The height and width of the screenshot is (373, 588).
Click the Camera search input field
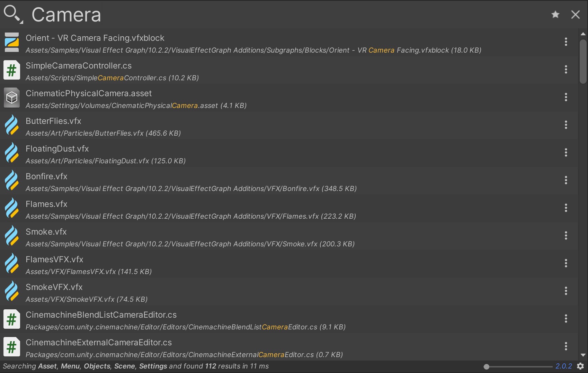coord(277,15)
